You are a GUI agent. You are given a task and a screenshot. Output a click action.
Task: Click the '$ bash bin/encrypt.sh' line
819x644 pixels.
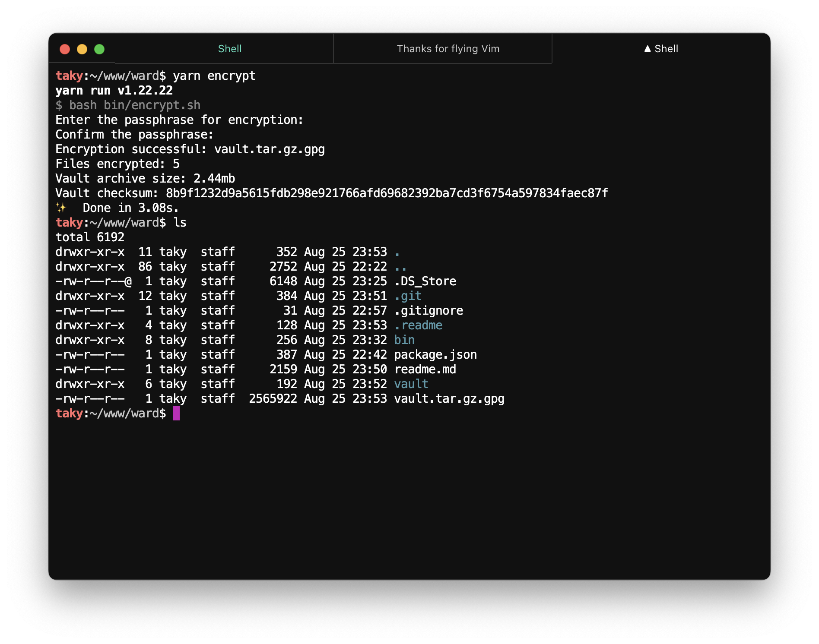pos(128,105)
